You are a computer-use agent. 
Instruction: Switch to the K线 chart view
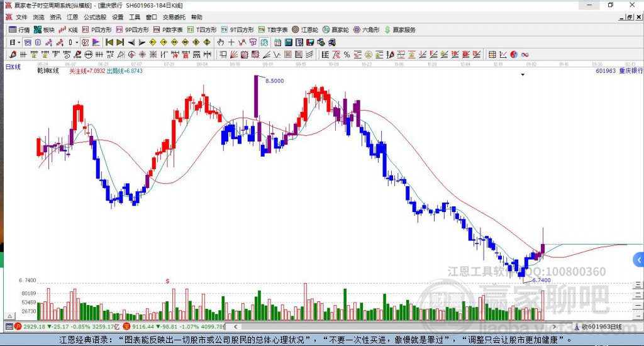pyautogui.click(x=68, y=30)
